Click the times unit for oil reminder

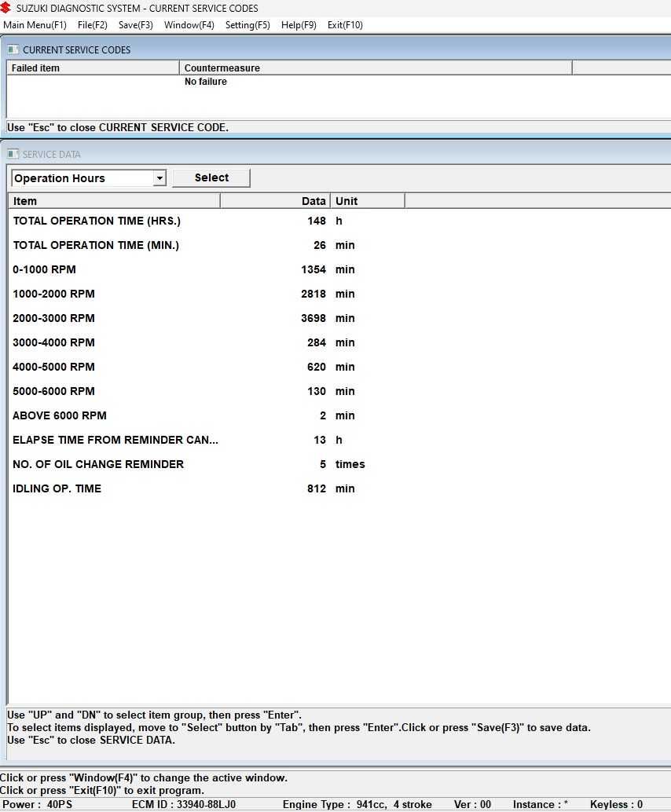[350, 465]
